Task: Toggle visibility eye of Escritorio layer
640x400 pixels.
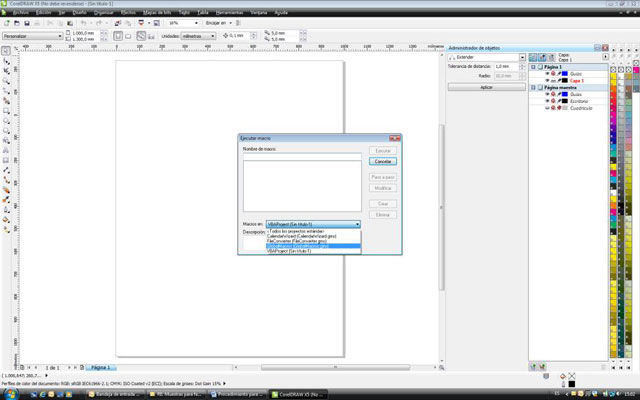Action: point(546,101)
